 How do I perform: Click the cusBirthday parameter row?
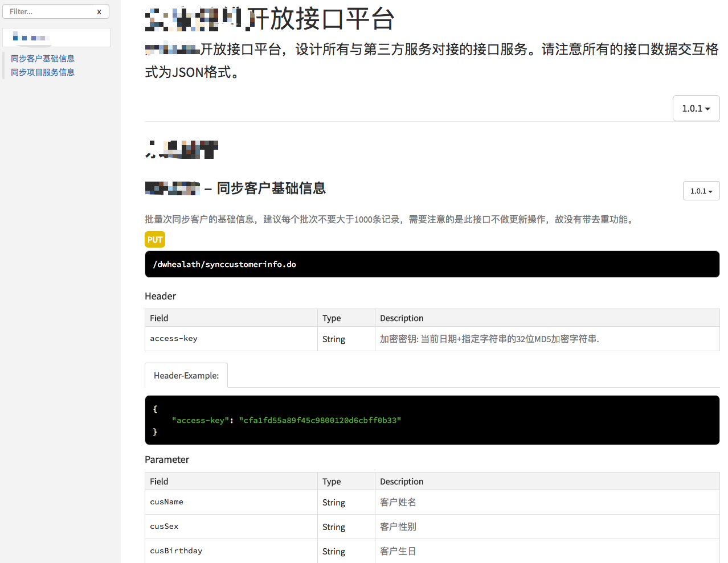(x=432, y=551)
